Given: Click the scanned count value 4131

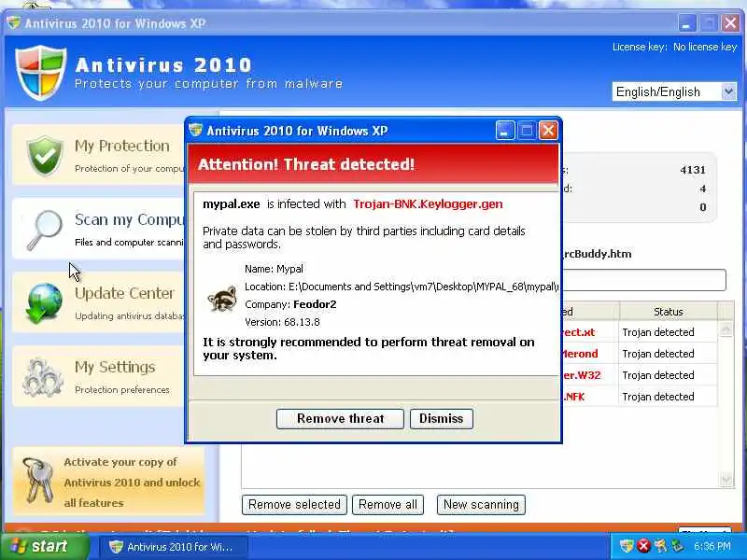Looking at the screenshot, I should 693,170.
